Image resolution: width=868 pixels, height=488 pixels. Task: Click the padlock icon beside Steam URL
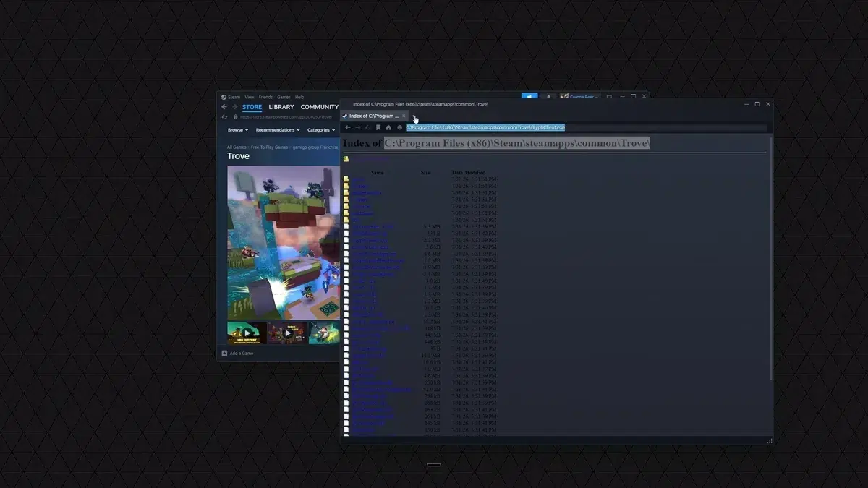235,116
